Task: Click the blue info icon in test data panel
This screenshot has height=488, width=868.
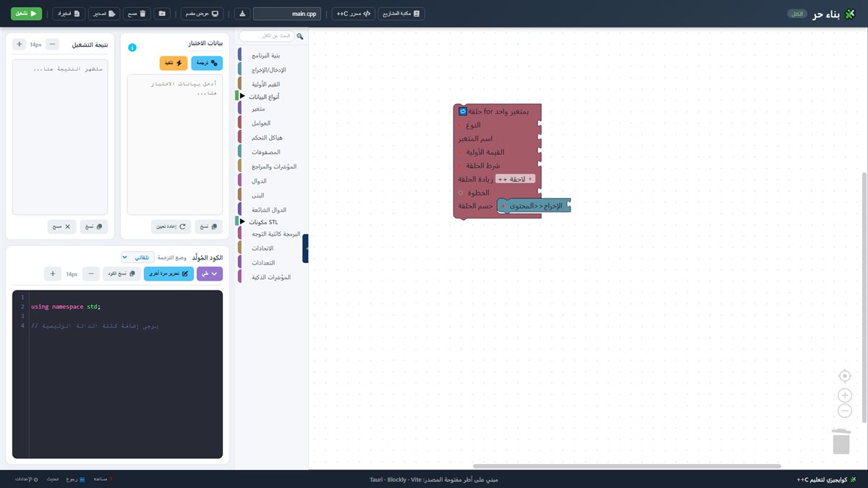Action: point(132,48)
